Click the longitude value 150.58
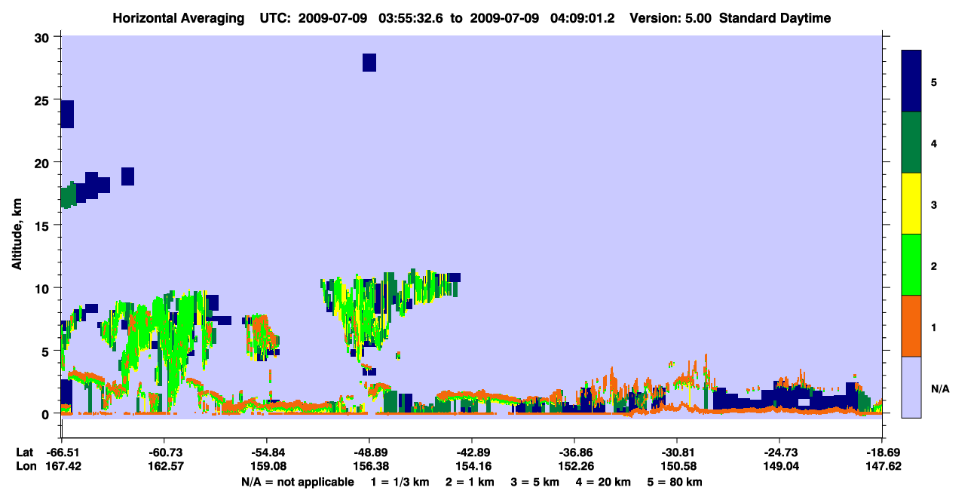 [x=677, y=466]
